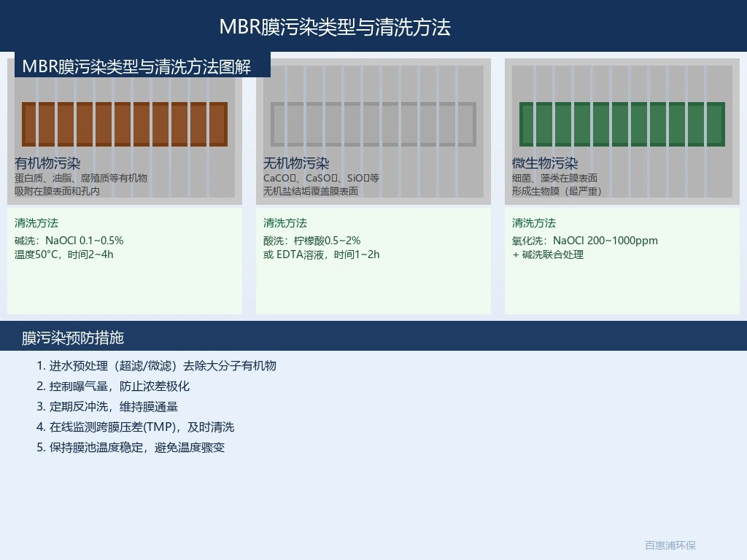Screen dimensions: 747x560
Task: Click the line 碱洗：NaOCl 0.1~0.5%
Action: (x=69, y=241)
